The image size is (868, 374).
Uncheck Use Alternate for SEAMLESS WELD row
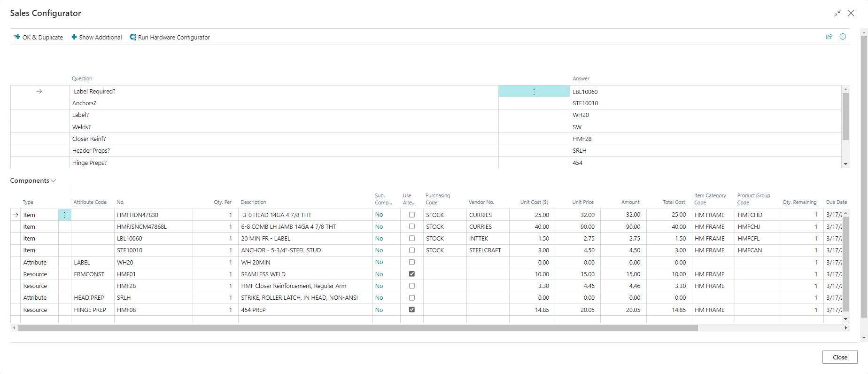[x=412, y=274]
